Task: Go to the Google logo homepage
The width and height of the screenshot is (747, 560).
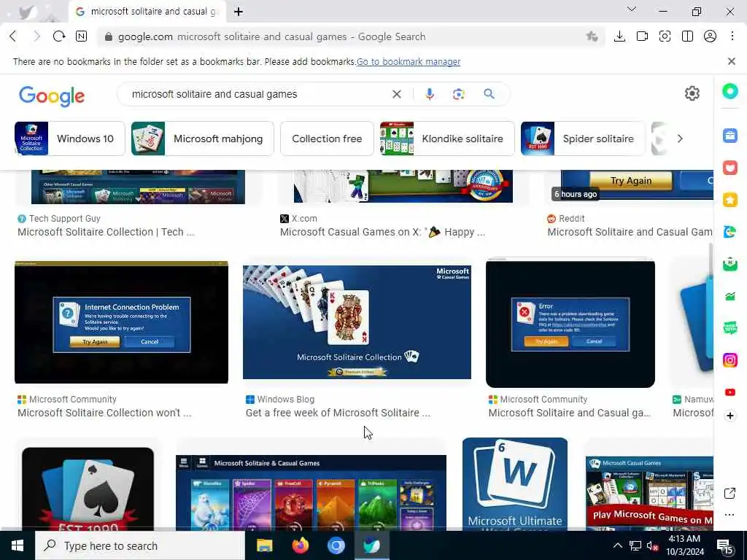Action: coord(52,96)
